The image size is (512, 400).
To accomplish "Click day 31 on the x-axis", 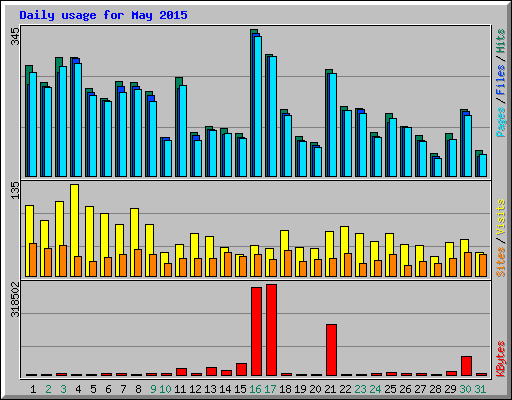I will click(x=480, y=389).
